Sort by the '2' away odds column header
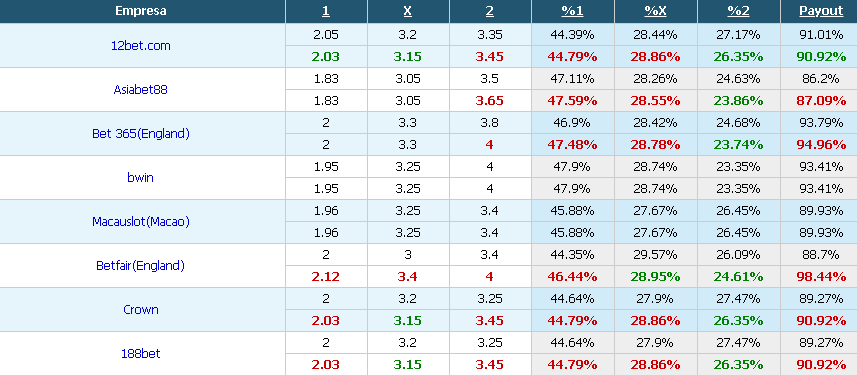 pyautogui.click(x=490, y=11)
